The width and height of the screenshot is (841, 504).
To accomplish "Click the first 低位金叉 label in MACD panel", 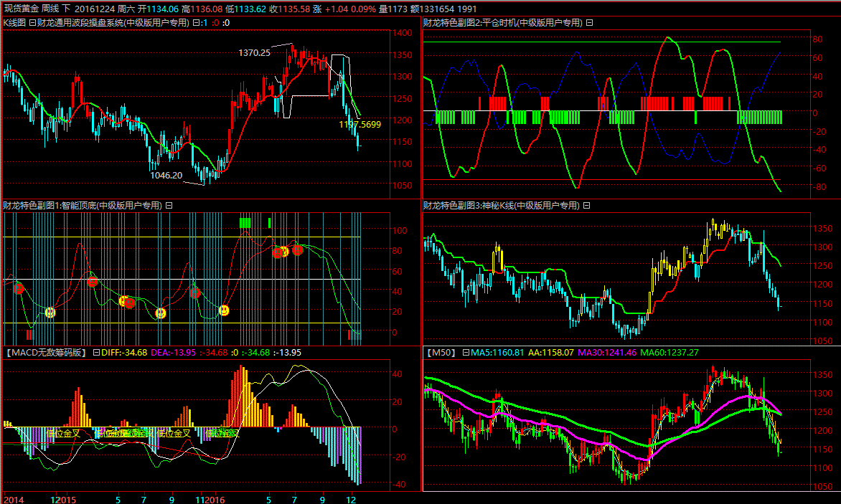I will (x=63, y=433).
